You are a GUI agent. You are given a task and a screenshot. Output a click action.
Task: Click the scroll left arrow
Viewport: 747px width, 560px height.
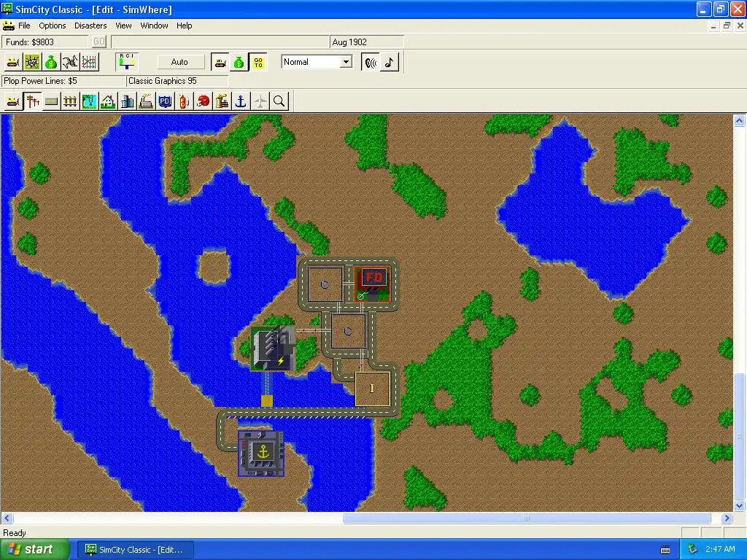pos(7,518)
